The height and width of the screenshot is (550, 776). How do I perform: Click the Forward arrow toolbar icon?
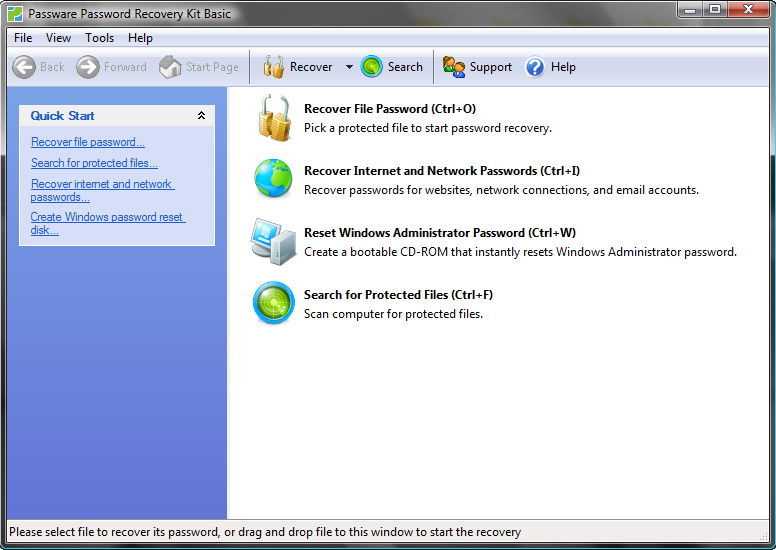(x=88, y=67)
